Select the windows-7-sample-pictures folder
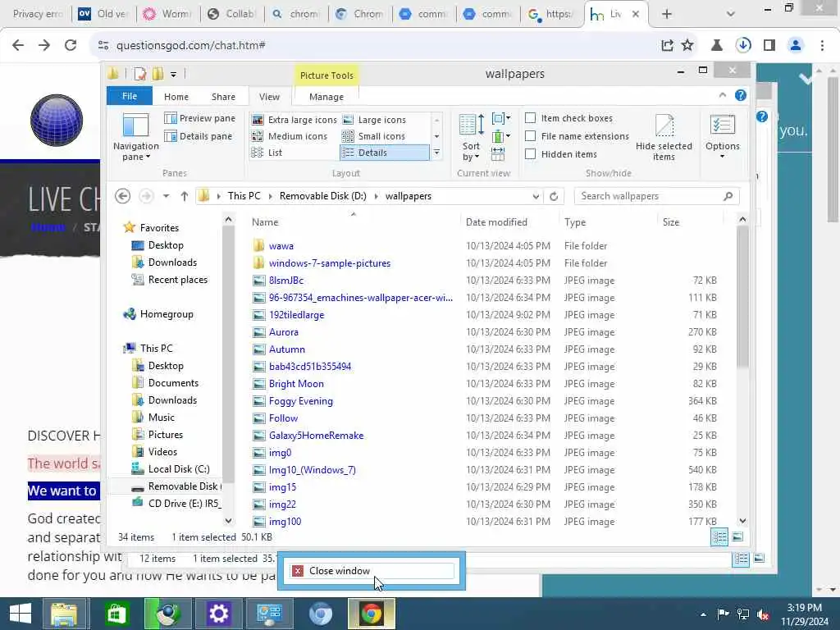The image size is (840, 630). coord(330,263)
